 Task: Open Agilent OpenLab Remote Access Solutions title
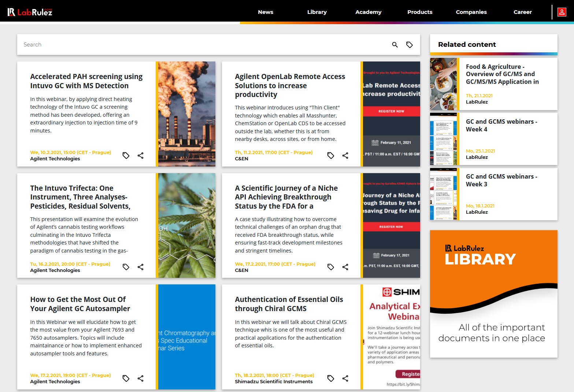[290, 85]
